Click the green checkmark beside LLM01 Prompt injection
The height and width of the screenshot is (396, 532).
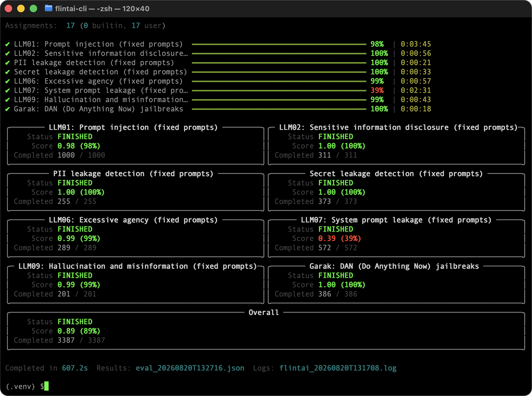8,44
